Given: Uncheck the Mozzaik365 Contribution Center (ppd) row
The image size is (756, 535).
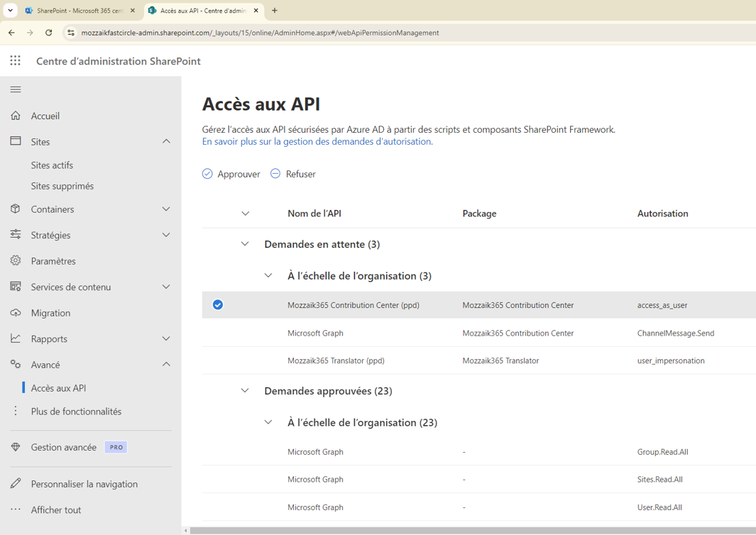Looking at the screenshot, I should (218, 304).
